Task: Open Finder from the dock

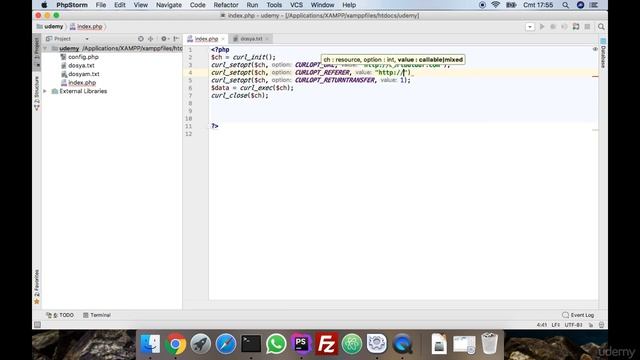Action: (x=150, y=344)
